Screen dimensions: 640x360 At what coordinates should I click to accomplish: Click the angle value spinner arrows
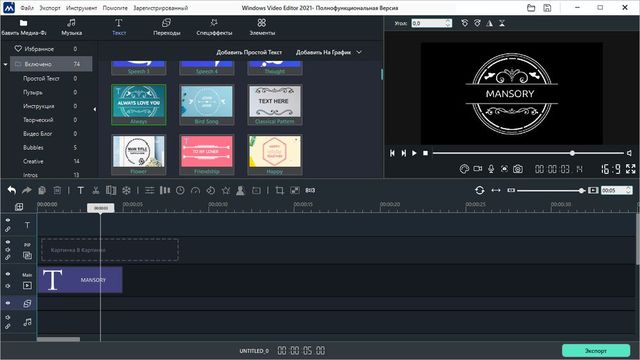point(448,23)
